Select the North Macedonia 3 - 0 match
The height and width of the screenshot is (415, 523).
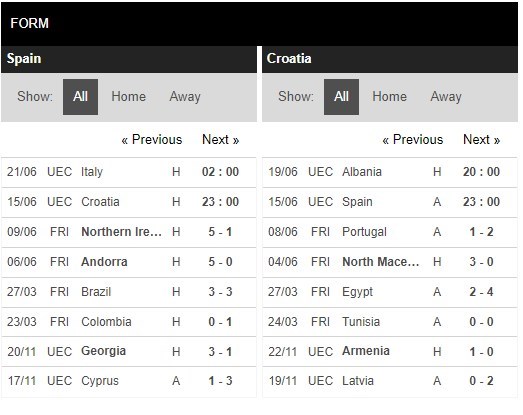coord(390,262)
